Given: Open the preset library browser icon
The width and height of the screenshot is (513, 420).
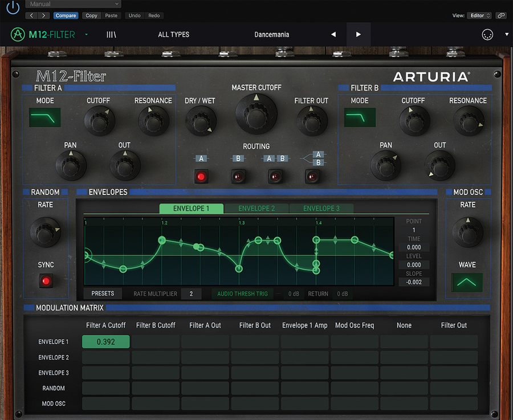Looking at the screenshot, I should pyautogui.click(x=111, y=34).
